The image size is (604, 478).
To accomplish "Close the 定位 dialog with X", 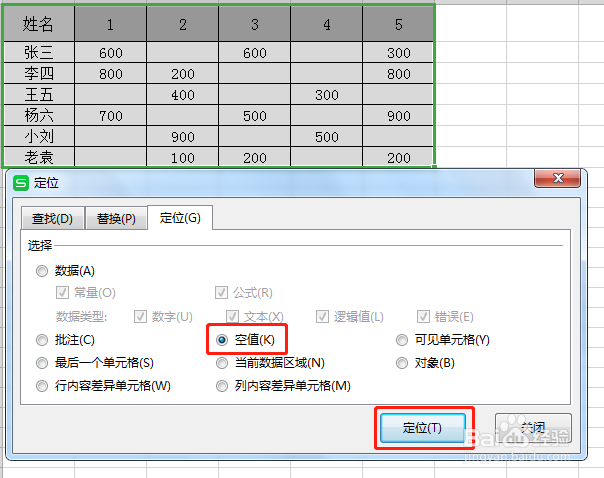I will tap(557, 178).
